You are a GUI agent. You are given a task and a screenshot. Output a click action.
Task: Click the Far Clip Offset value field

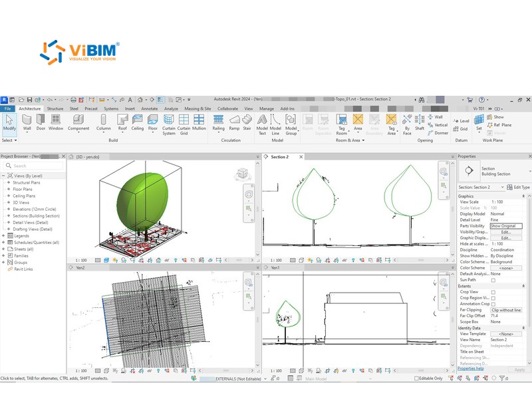[x=506, y=316]
